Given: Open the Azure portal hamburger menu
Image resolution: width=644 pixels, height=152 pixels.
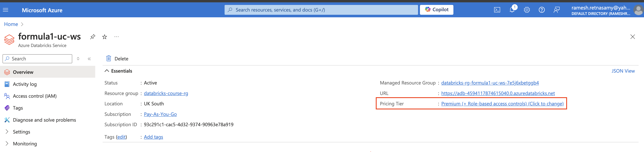Looking at the screenshot, I should 6,10.
